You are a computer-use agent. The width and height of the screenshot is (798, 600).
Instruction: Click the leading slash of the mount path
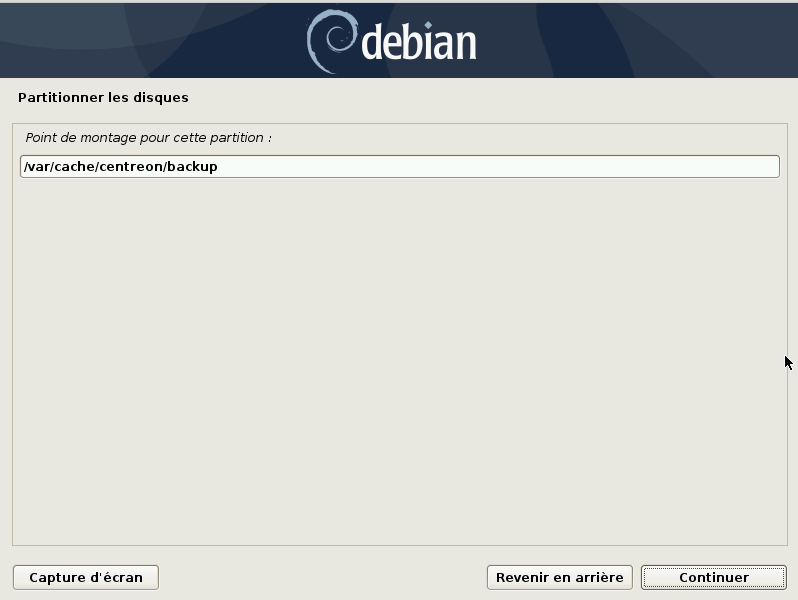(25, 167)
